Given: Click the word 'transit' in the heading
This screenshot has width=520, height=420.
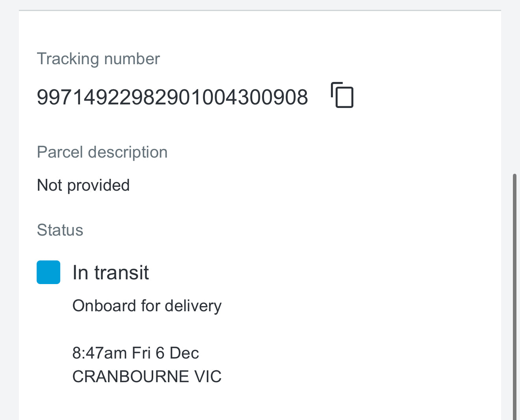Looking at the screenshot, I should tap(121, 273).
